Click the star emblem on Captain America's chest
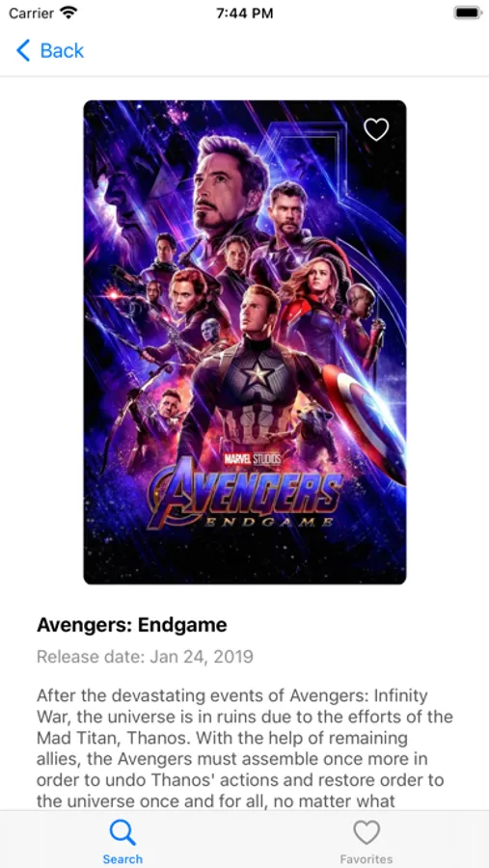Screen dimensions: 489x868 (257, 373)
